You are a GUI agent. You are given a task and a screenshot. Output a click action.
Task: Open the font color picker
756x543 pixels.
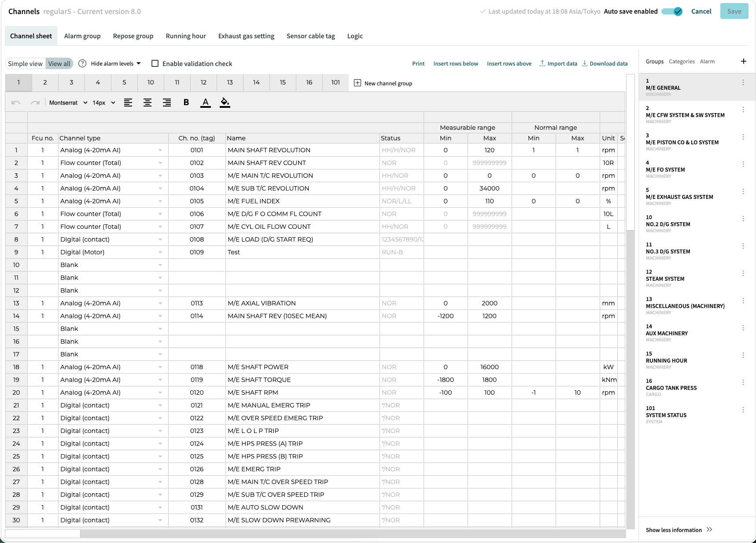[206, 103]
